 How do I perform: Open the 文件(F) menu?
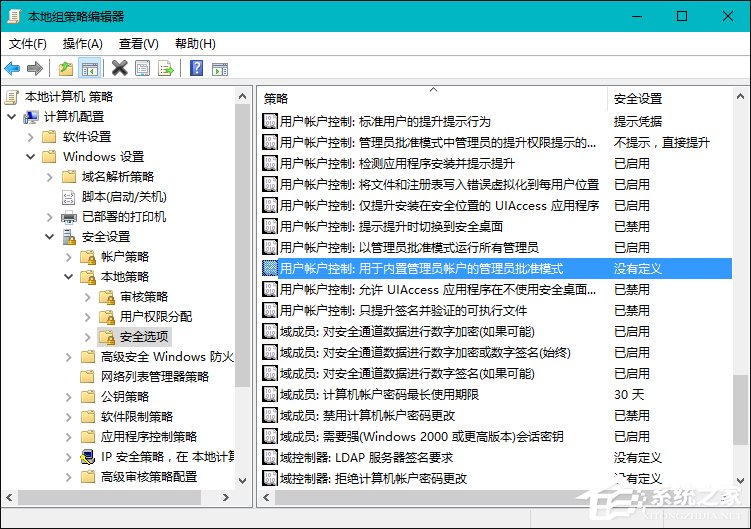28,44
